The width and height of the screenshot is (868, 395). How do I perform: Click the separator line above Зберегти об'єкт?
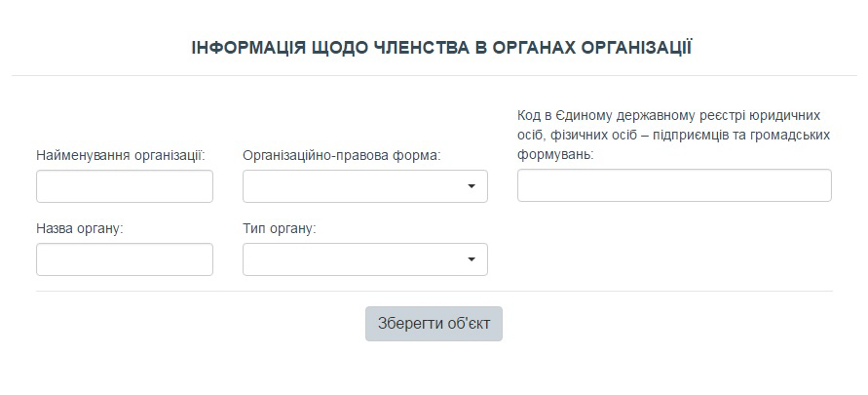[x=434, y=291]
